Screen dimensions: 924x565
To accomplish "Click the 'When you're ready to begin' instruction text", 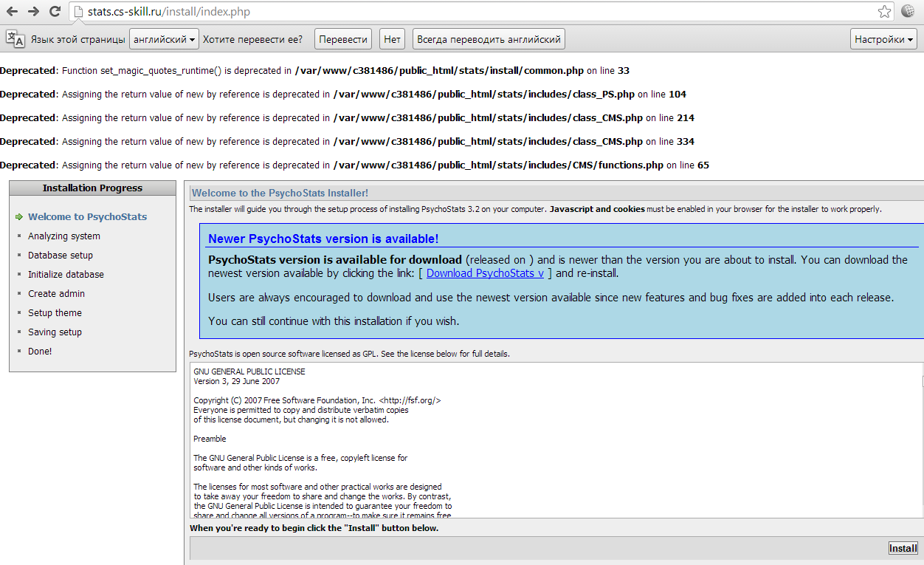I will 314,528.
